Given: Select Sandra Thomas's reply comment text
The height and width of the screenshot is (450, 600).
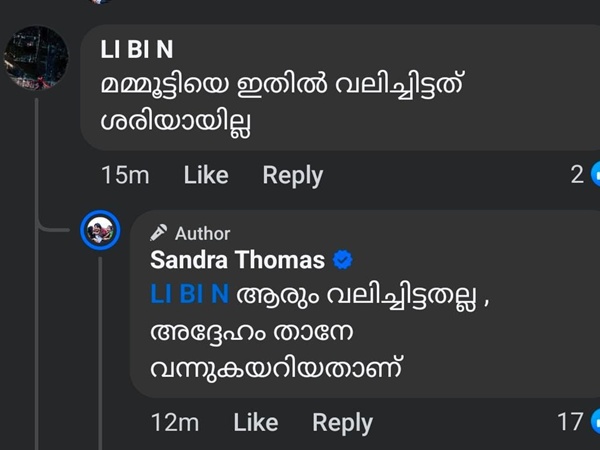Looking at the screenshot, I should coord(300,332).
